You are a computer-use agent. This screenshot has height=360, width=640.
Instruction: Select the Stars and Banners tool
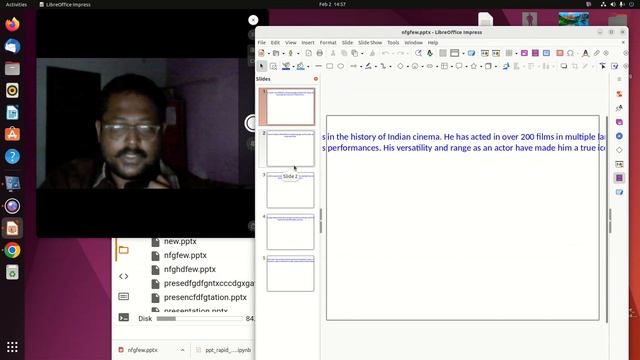coord(473,66)
